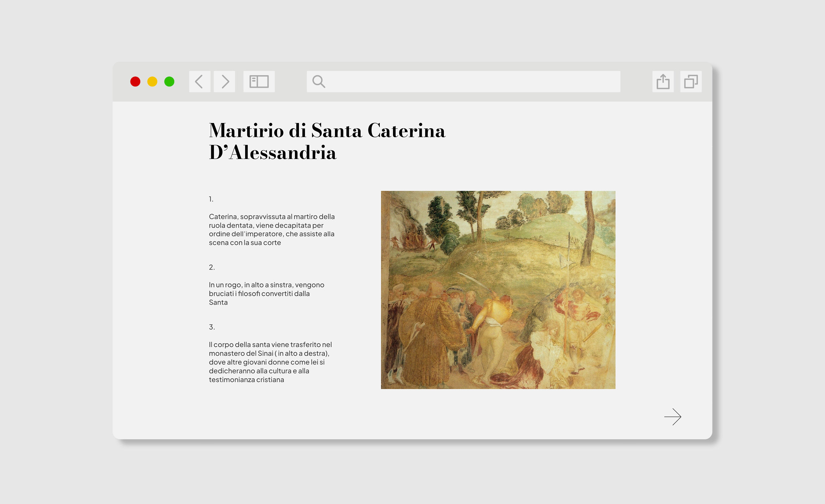The image size is (825, 504).
Task: Maximize window with the green button
Action: click(169, 82)
